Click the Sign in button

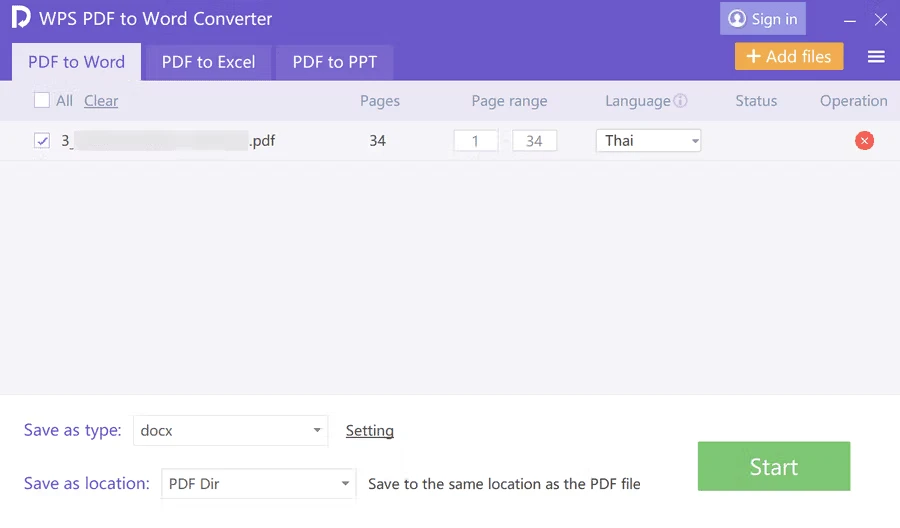point(763,19)
